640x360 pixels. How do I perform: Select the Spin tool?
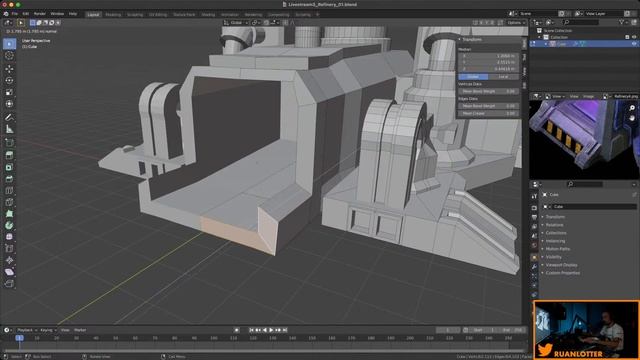click(x=9, y=225)
